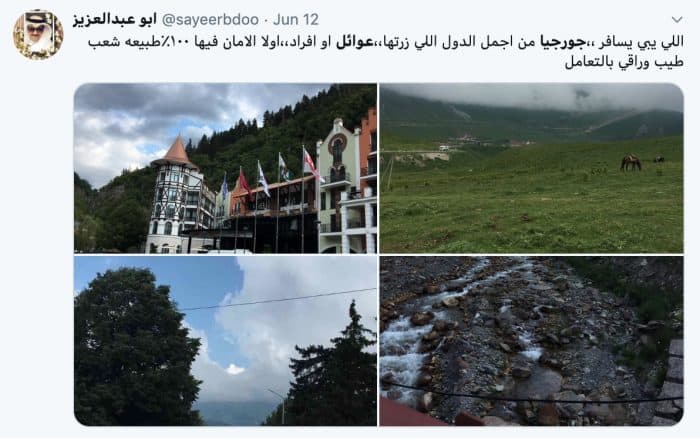
Task: Click the grazing horse in meadow photo
Action: [x=630, y=163]
